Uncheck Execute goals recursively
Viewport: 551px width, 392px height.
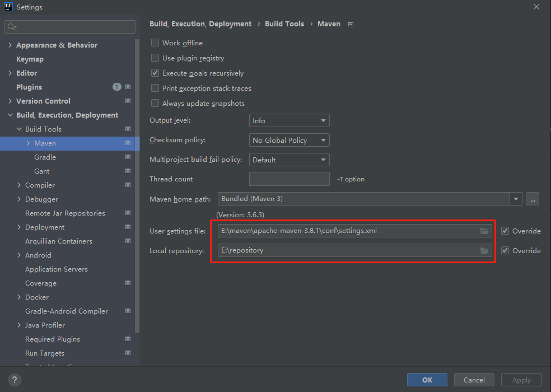click(x=155, y=73)
